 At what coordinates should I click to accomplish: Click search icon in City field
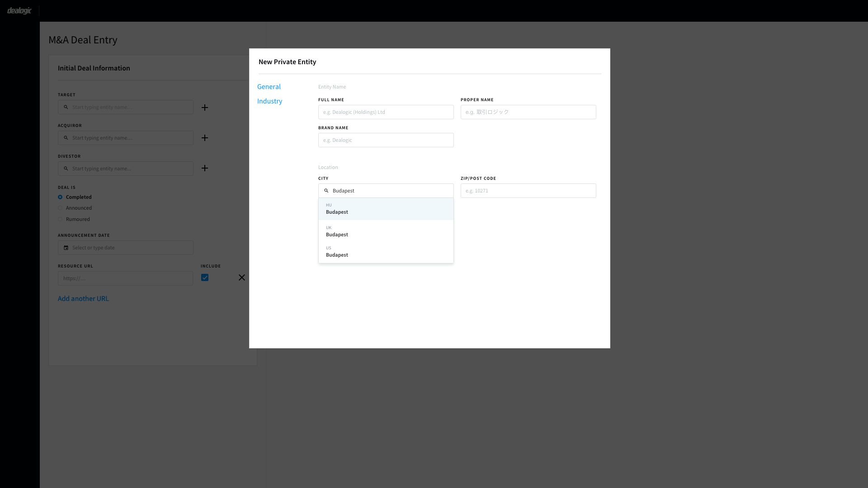tap(326, 191)
